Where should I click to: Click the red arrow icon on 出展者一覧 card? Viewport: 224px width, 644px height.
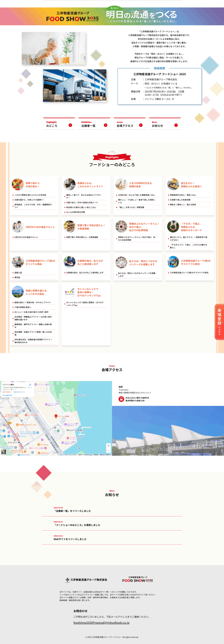click(105, 125)
